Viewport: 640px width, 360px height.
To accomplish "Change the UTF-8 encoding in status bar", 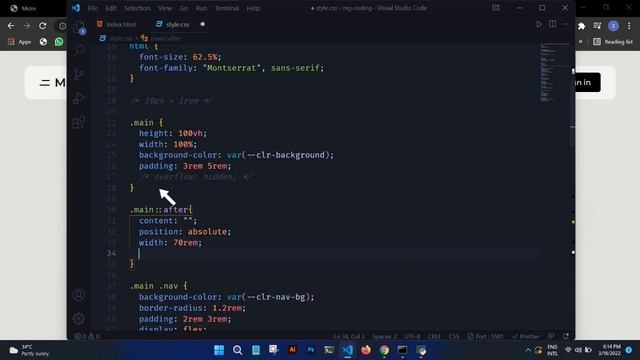I will pyautogui.click(x=412, y=336).
